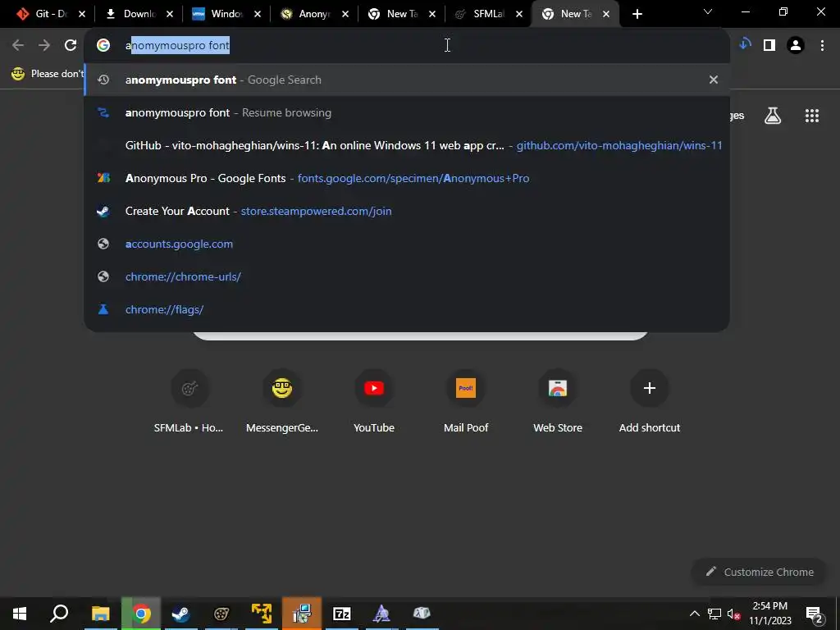Viewport: 840px width, 630px height.
Task: Close the SFMLab tab
Action: [519, 14]
